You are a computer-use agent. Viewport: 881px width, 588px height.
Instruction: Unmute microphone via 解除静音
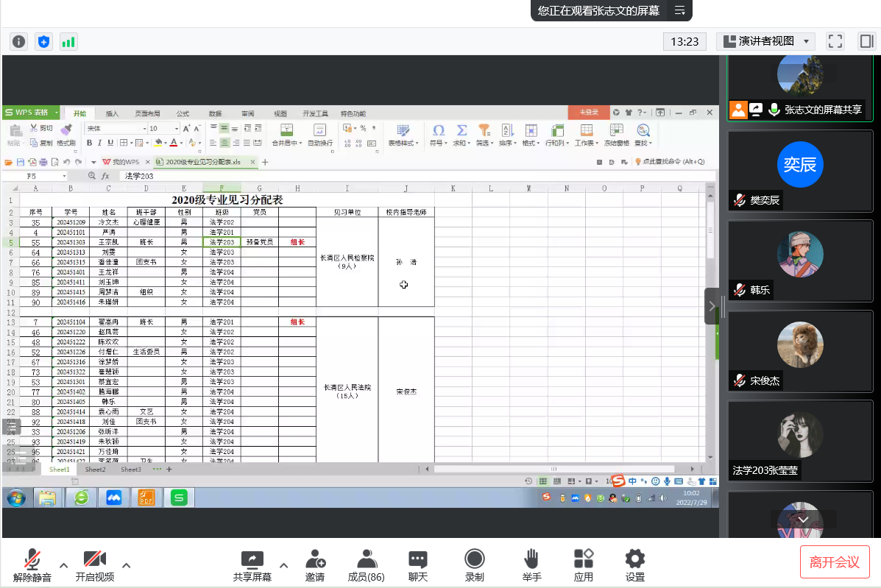pyautogui.click(x=32, y=565)
